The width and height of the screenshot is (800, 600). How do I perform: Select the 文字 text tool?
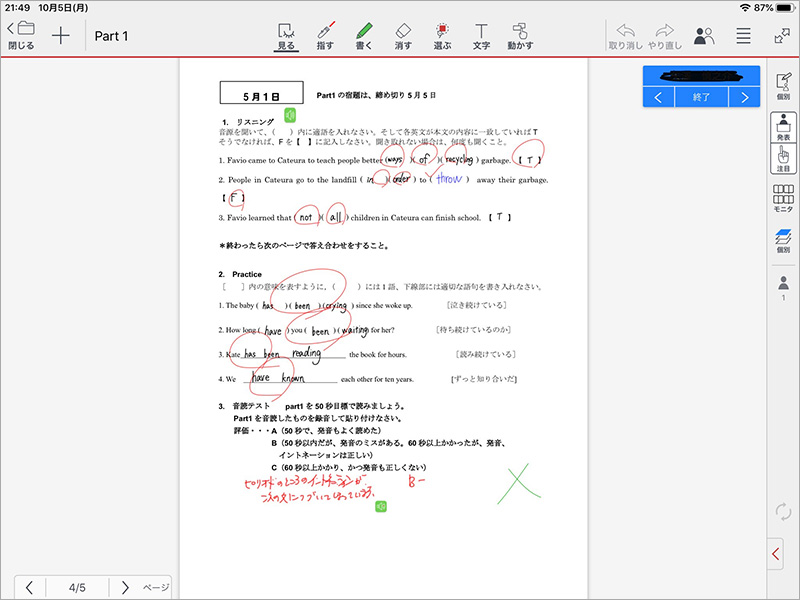(481, 36)
